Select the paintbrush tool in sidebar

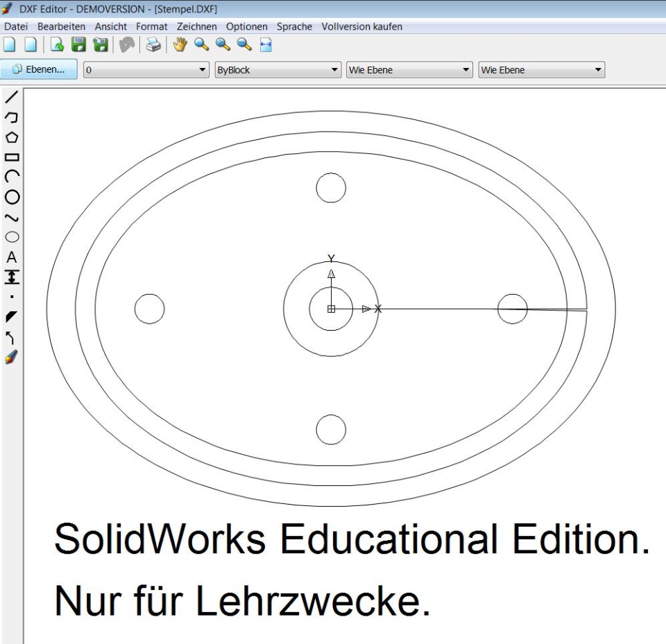[12, 357]
